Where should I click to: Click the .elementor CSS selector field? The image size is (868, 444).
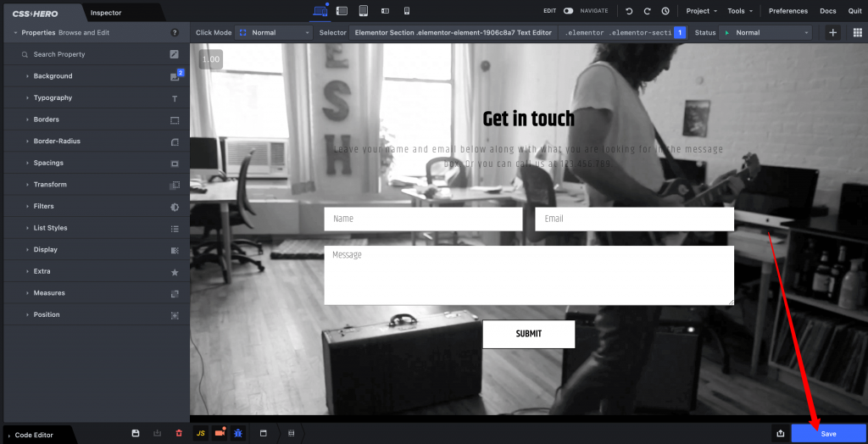pyautogui.click(x=617, y=33)
